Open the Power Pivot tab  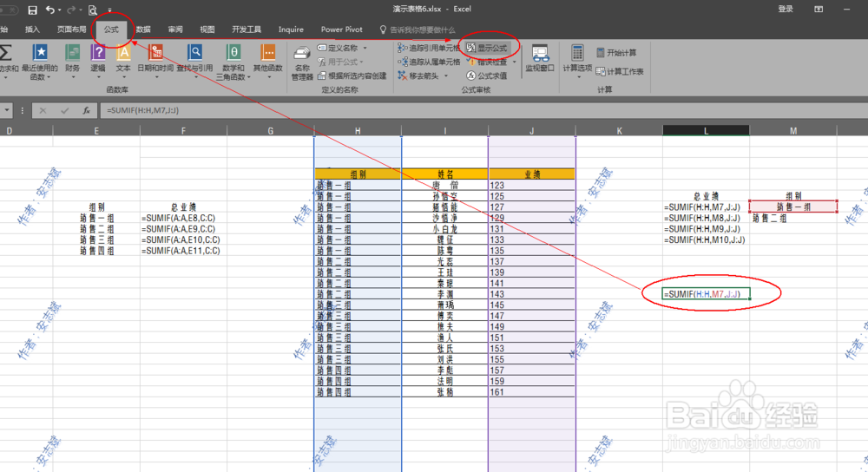pyautogui.click(x=341, y=29)
